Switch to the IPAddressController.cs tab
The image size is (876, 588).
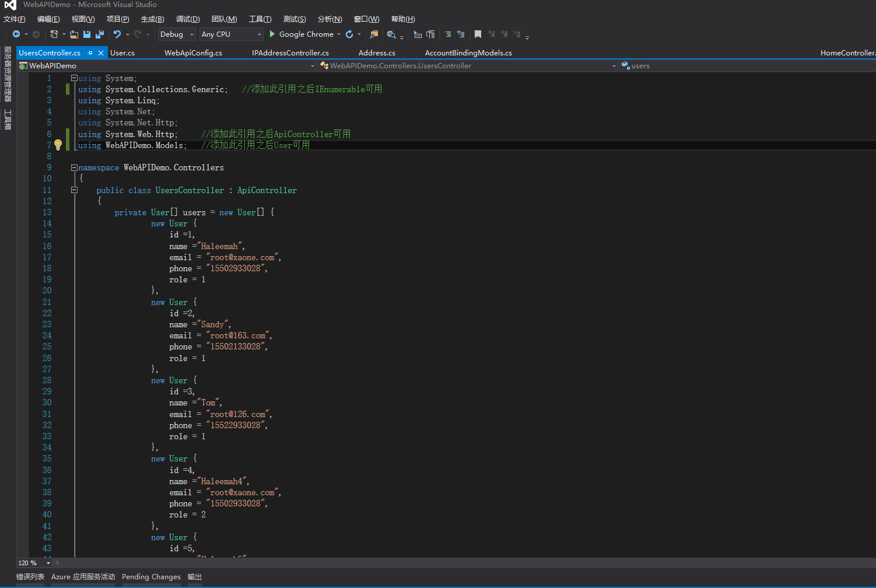pos(290,52)
